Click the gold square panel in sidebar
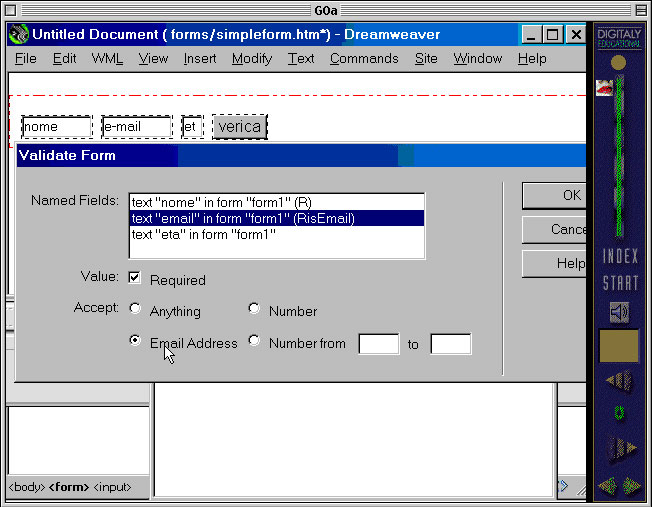 coord(619,346)
